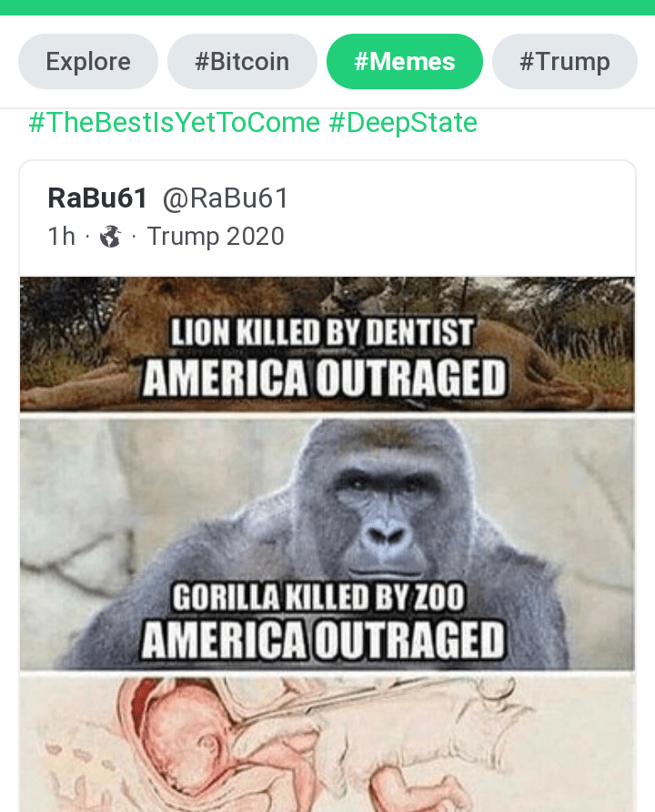Open the Explore tab
Viewport: 655px width, 812px height.
pos(88,62)
